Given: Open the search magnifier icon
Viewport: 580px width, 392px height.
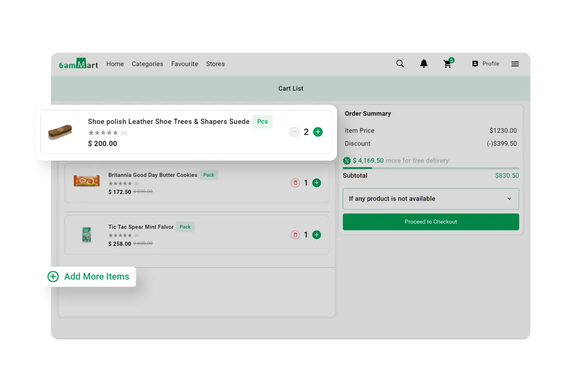Looking at the screenshot, I should (400, 64).
